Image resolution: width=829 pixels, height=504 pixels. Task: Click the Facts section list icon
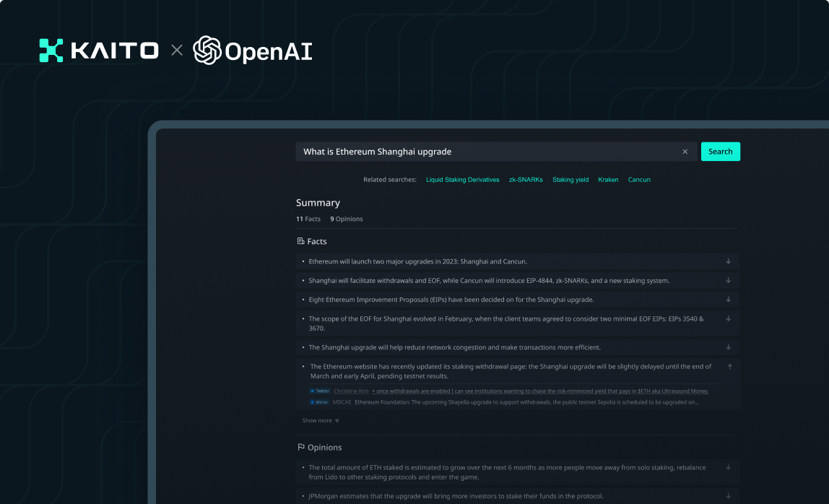coord(300,241)
